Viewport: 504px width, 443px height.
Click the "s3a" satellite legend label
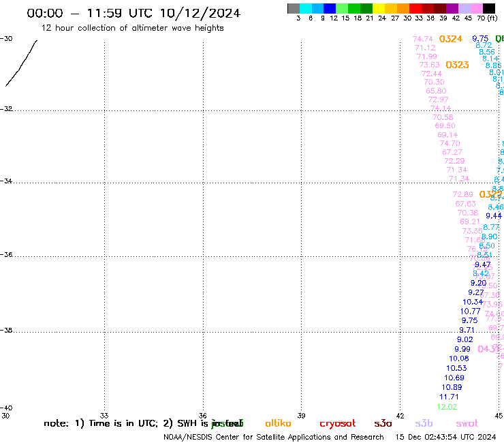coord(383,424)
